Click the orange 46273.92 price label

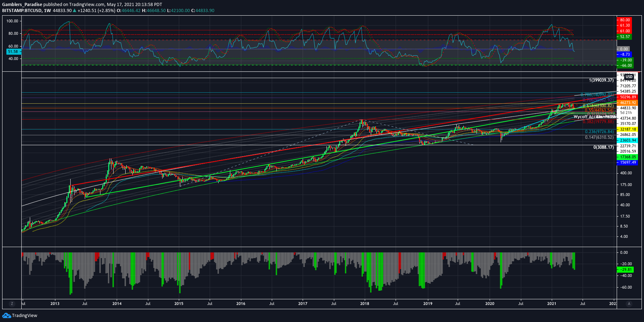[x=627, y=103]
